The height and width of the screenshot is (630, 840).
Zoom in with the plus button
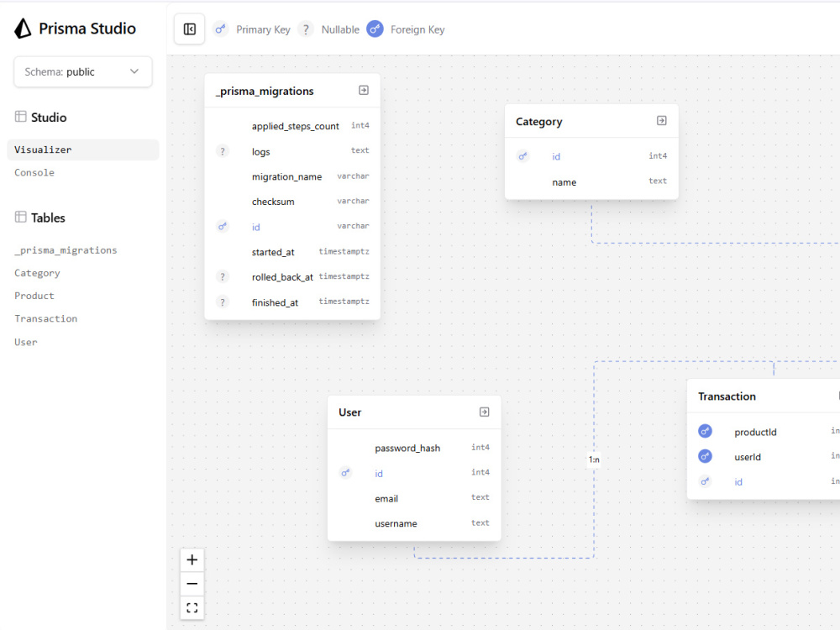[x=192, y=559]
